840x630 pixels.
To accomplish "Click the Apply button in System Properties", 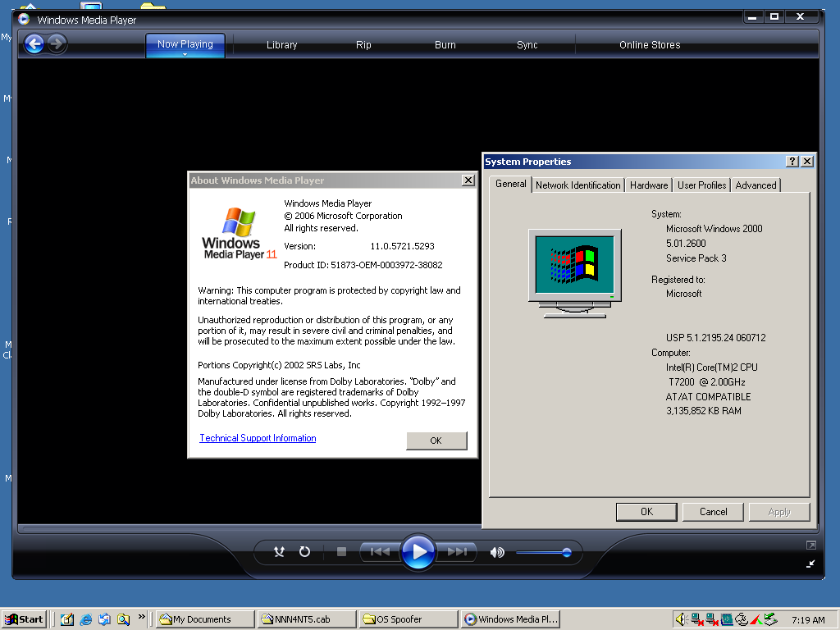I will (x=779, y=512).
